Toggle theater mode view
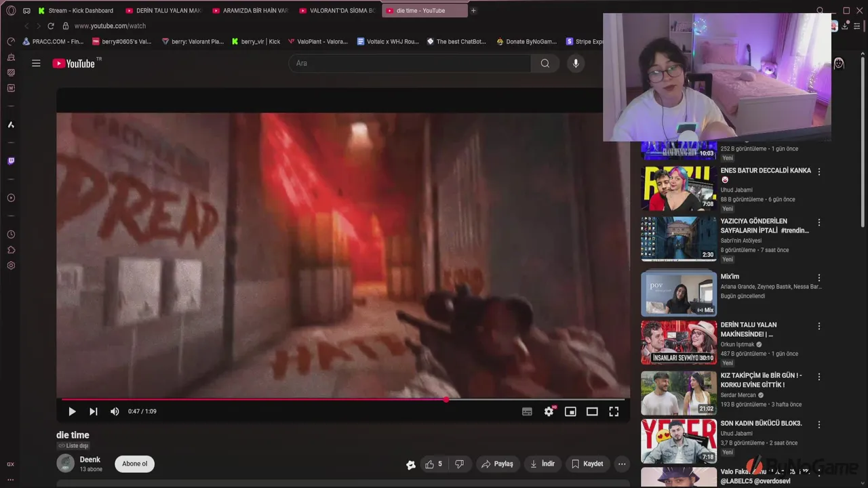Viewport: 868px width, 488px height. tap(592, 411)
